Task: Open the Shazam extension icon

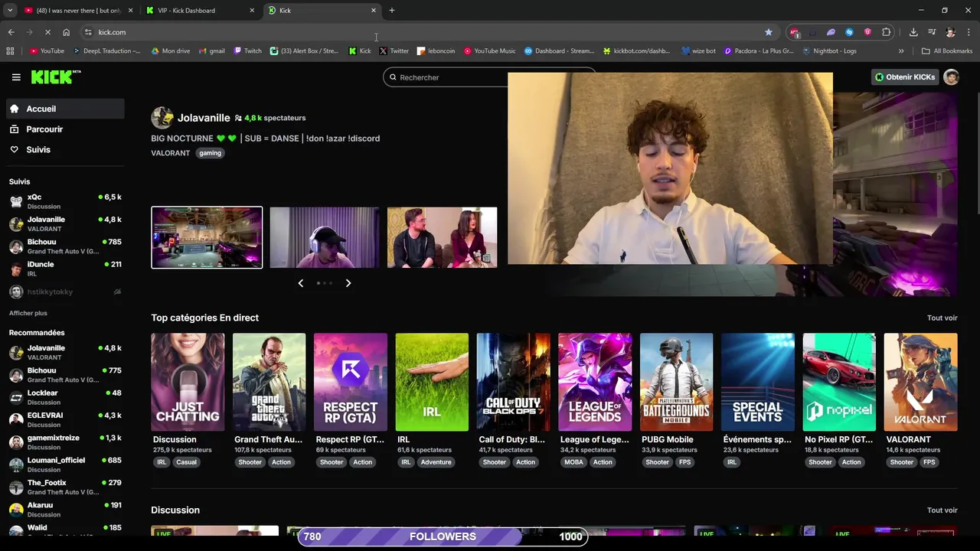Action: [x=849, y=32]
